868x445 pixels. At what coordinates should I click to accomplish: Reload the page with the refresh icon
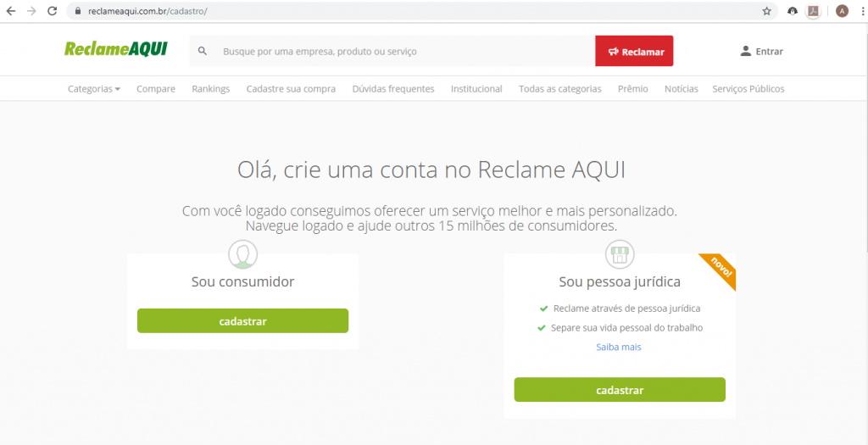(x=53, y=11)
